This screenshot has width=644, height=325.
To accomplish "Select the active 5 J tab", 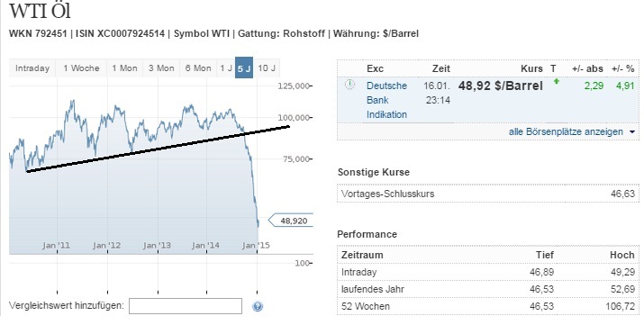I will pos(244,68).
